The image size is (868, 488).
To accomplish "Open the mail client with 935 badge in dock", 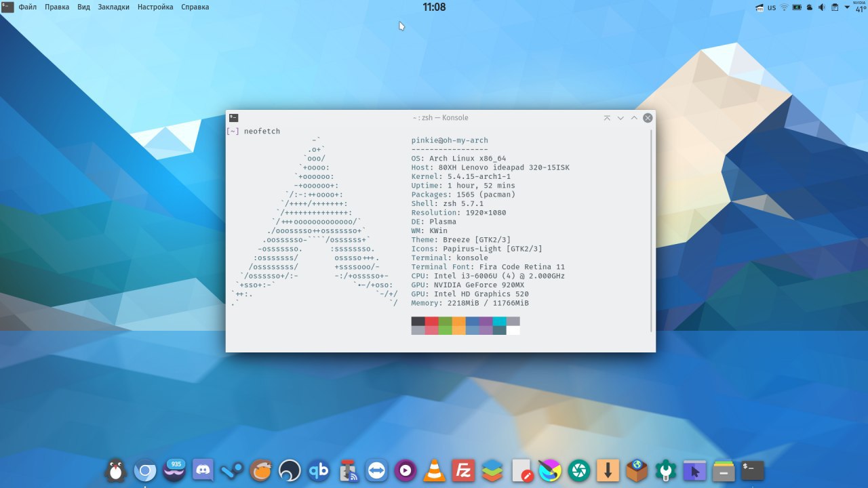I will (x=174, y=470).
